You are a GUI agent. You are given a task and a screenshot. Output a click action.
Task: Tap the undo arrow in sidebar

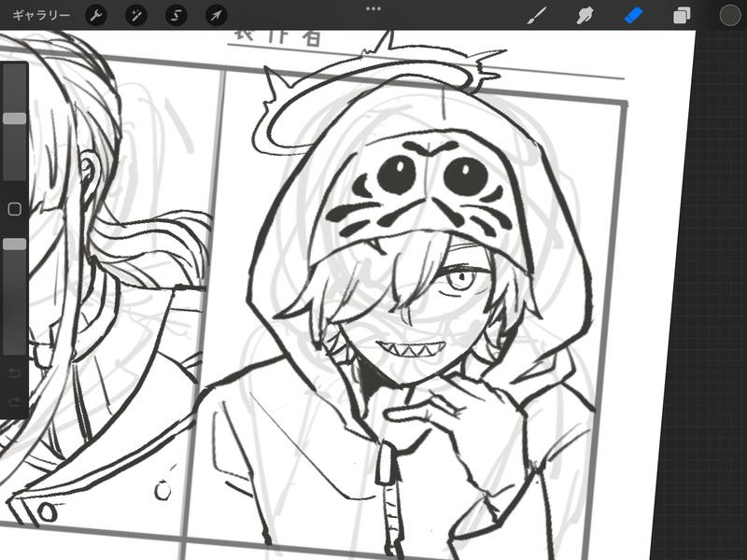(x=14, y=372)
